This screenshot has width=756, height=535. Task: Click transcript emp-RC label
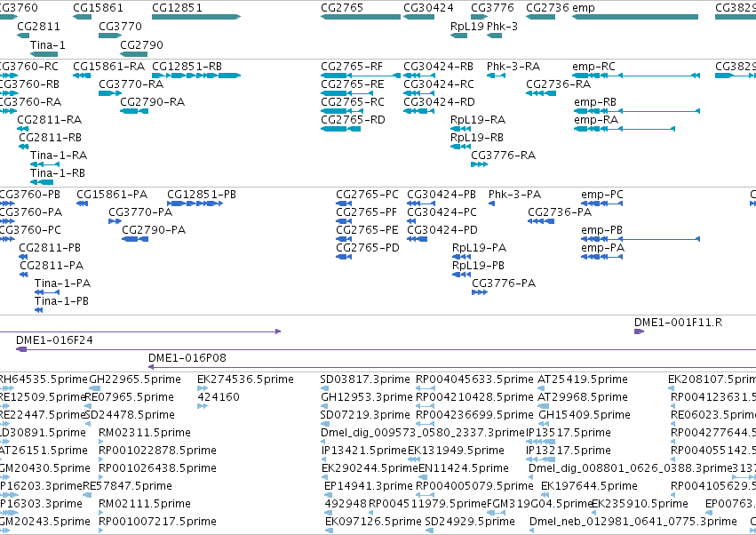(x=593, y=66)
